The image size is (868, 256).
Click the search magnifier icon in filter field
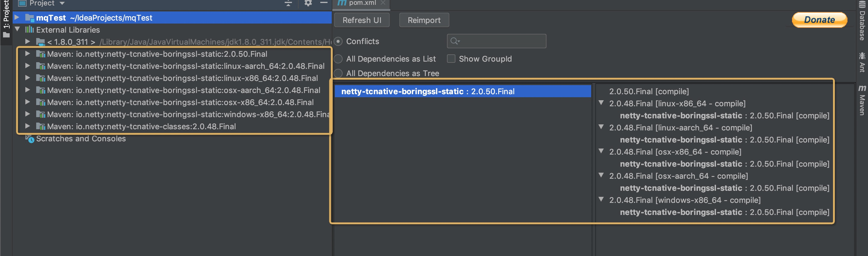(455, 41)
